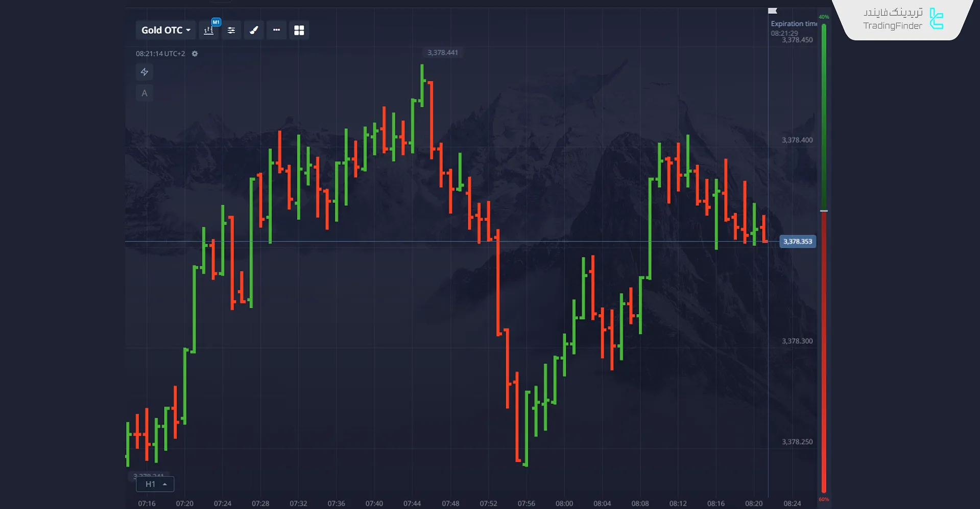
Task: Click the 08:00 label on time axis
Action: tap(564, 503)
